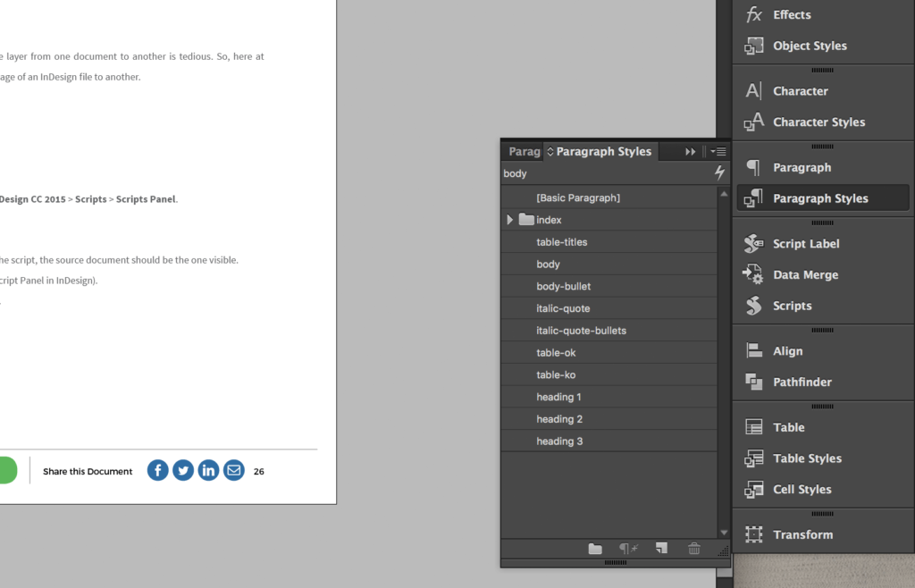Open the Paragraph Styles panel menu
Image resolution: width=915 pixels, height=588 pixels.
click(718, 151)
